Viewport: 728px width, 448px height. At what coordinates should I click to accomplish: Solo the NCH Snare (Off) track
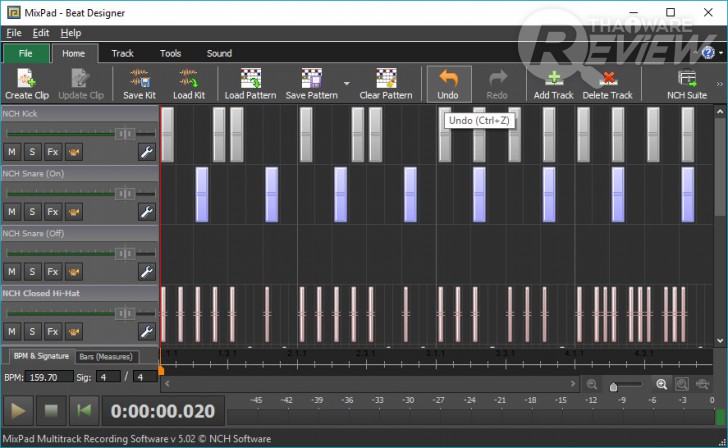pos(32,272)
